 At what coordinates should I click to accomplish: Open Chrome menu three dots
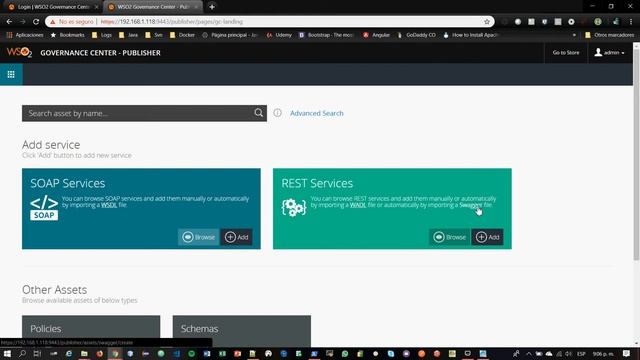(x=631, y=22)
